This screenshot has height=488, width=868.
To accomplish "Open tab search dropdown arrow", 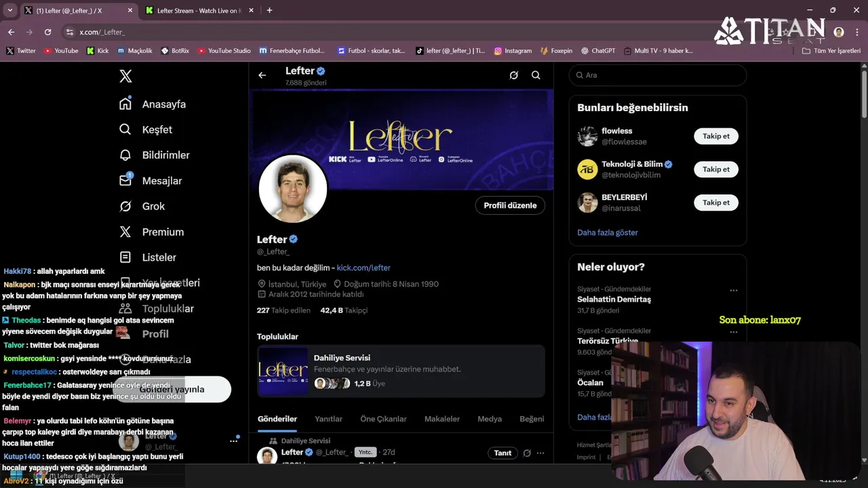I will click(x=9, y=10).
